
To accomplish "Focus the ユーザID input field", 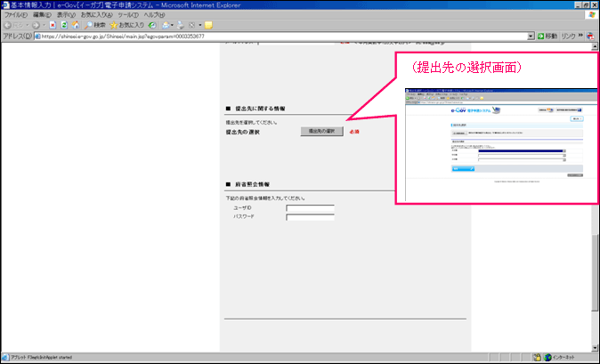I will [310, 207].
